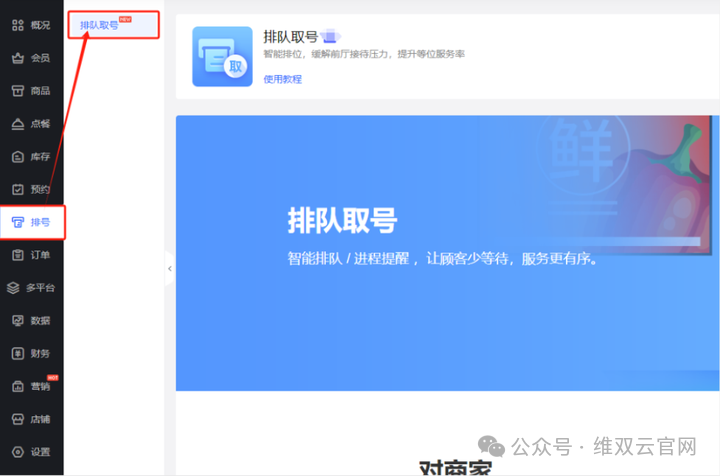This screenshot has width=720, height=476.
Task: Click the 店铺 store icon
Action: pos(17,419)
